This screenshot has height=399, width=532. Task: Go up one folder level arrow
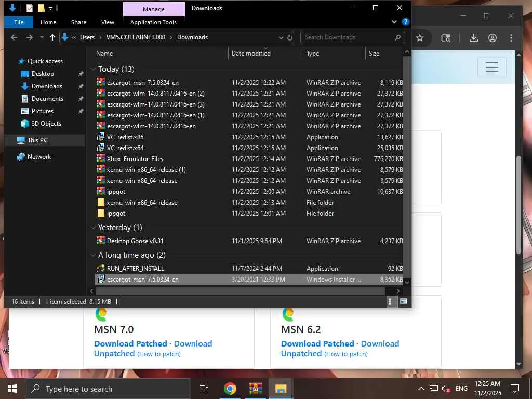pyautogui.click(x=52, y=37)
